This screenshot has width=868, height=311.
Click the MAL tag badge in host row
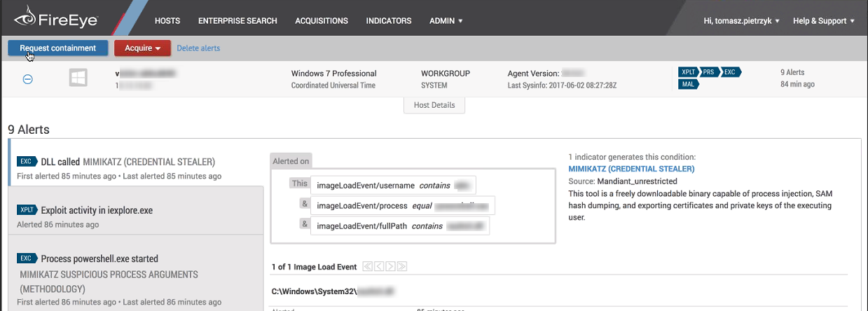[x=688, y=85]
